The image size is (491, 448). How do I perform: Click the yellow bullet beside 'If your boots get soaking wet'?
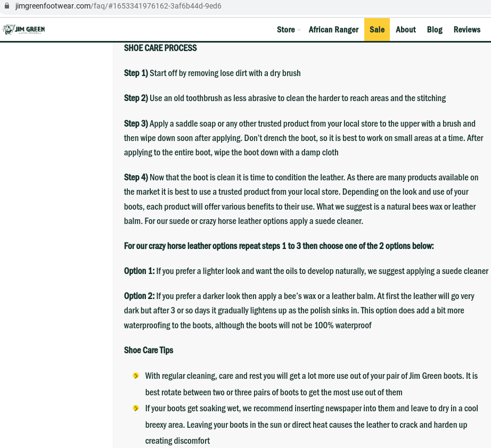coord(136,408)
